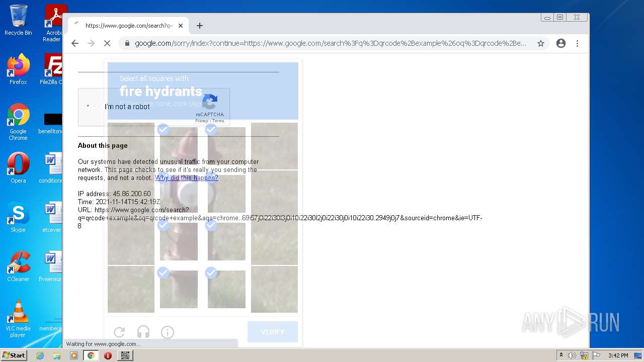Open the FileZilla desktop shortcut
The width and height of the screenshot is (644, 362).
pyautogui.click(x=51, y=69)
